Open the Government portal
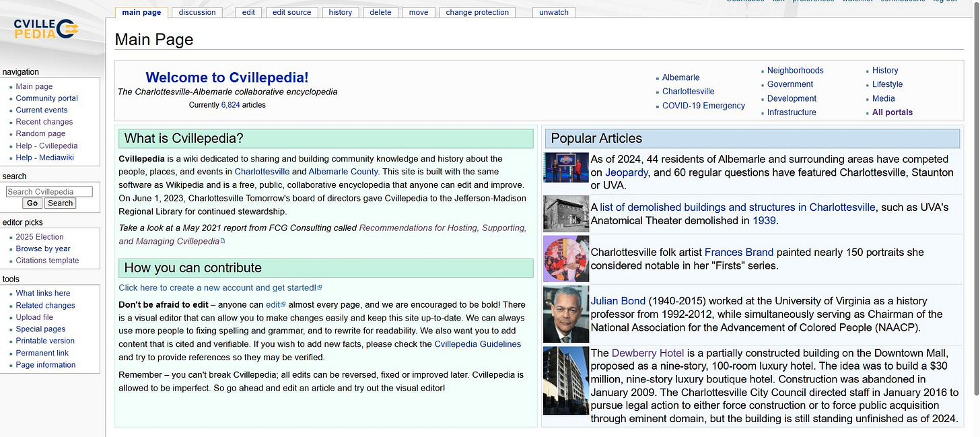The height and width of the screenshot is (437, 980). pyautogui.click(x=790, y=84)
